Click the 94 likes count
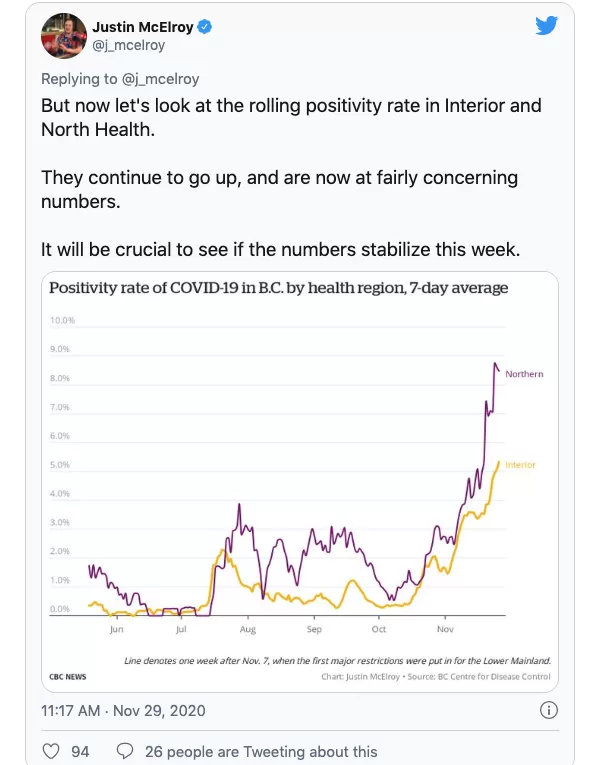The height and width of the screenshot is (765, 590). click(x=80, y=751)
